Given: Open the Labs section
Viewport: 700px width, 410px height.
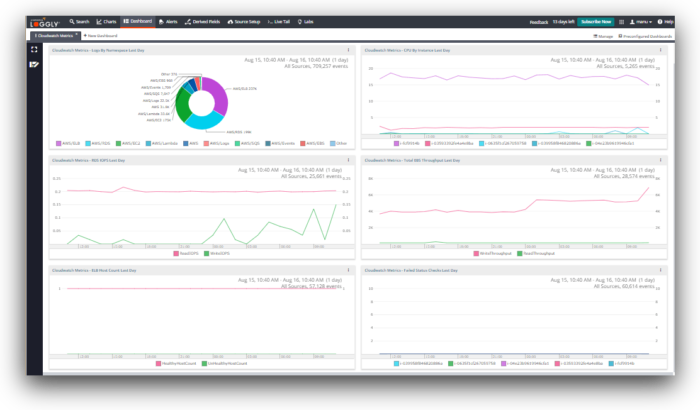Looking at the screenshot, I should tap(306, 20).
